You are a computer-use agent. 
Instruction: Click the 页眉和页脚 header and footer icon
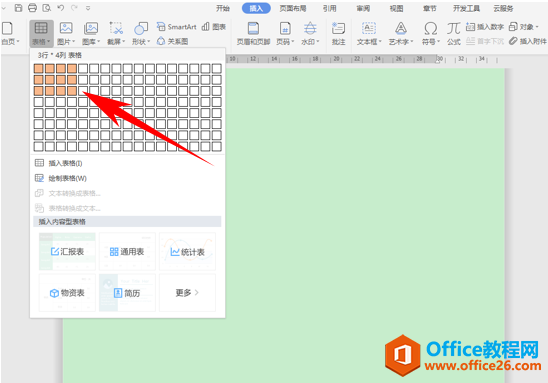(253, 28)
